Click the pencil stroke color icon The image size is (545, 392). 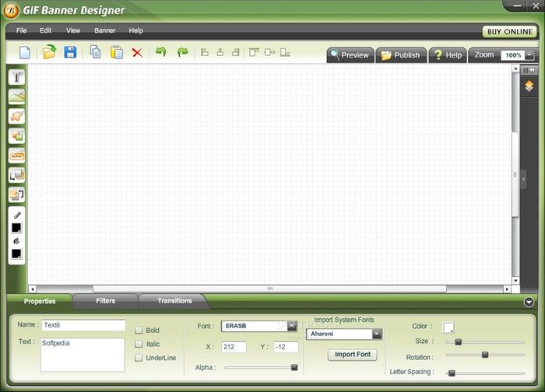17,215
